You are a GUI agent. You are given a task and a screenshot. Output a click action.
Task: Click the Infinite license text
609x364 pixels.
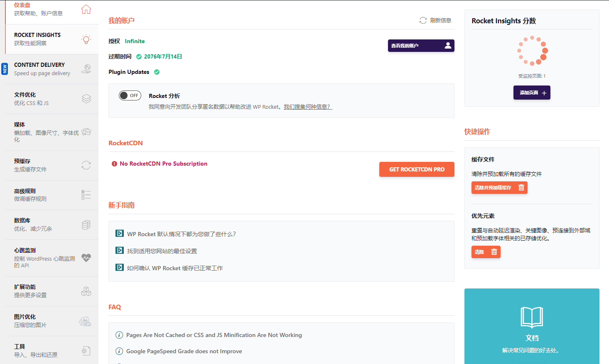pos(135,41)
